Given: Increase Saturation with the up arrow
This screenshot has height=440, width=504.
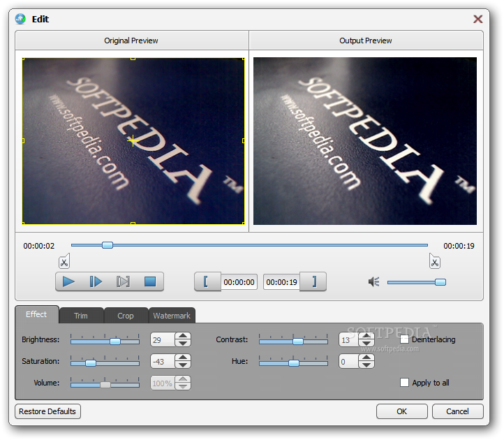Looking at the screenshot, I should coord(183,358).
